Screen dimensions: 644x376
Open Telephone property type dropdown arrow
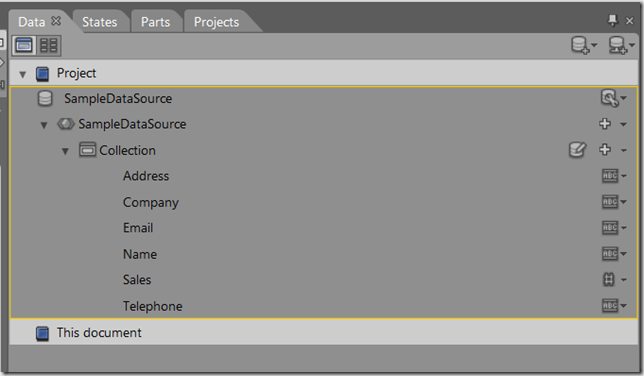pos(624,306)
